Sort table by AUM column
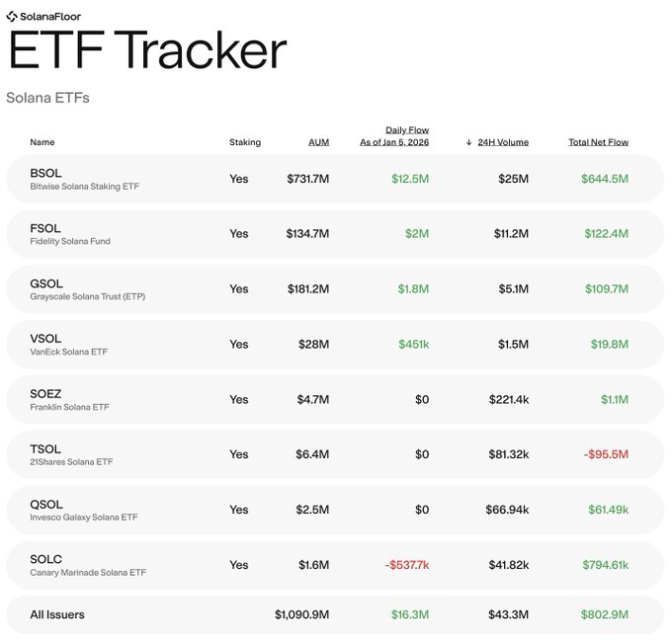Screen dimensions: 672x642 pos(318,142)
